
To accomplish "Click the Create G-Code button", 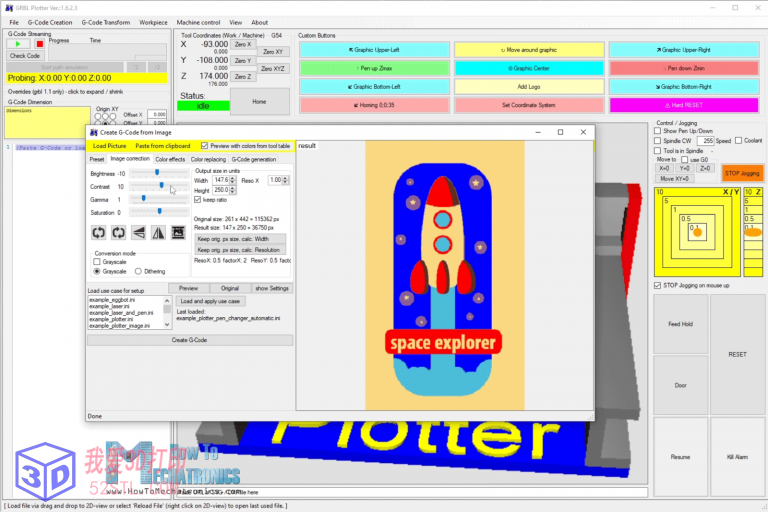I will 190,340.
